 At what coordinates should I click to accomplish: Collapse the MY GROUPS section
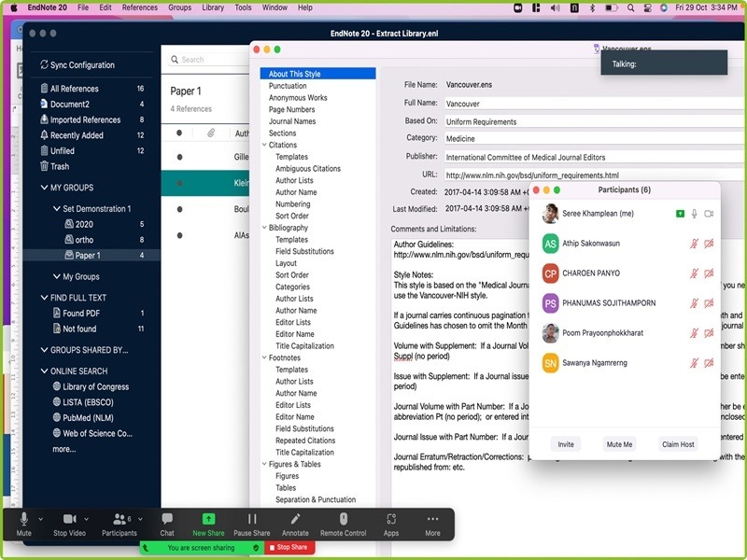pos(43,188)
